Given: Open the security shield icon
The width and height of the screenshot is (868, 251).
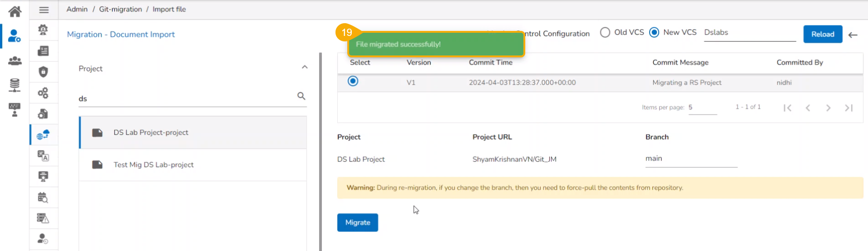Looking at the screenshot, I should [x=43, y=72].
